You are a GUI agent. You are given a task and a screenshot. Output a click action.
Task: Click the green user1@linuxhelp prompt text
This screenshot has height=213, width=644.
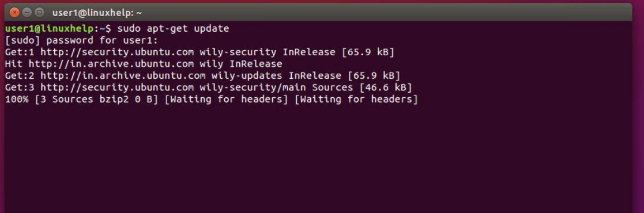coord(50,29)
